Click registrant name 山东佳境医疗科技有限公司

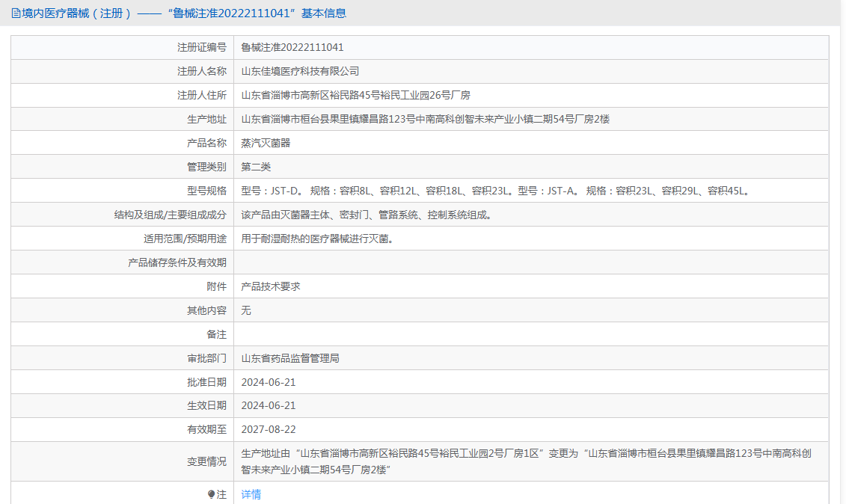point(300,71)
